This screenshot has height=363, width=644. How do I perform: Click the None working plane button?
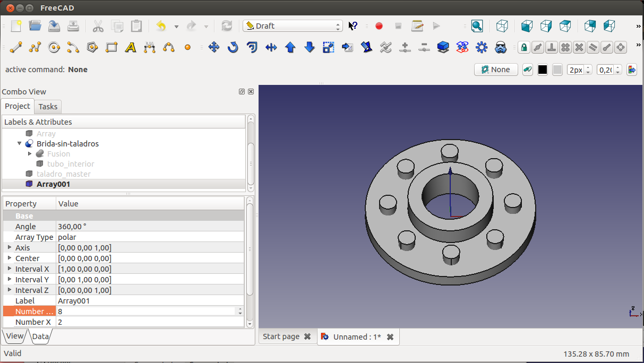495,70
